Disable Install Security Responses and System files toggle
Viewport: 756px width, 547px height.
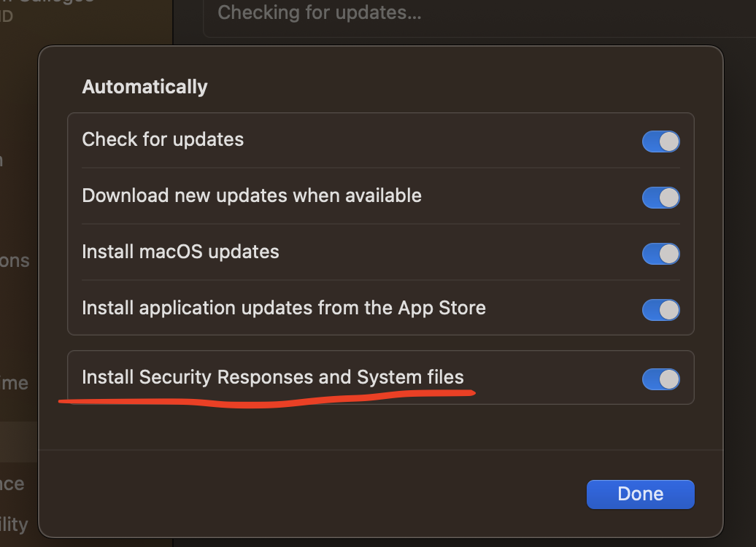pyautogui.click(x=660, y=379)
